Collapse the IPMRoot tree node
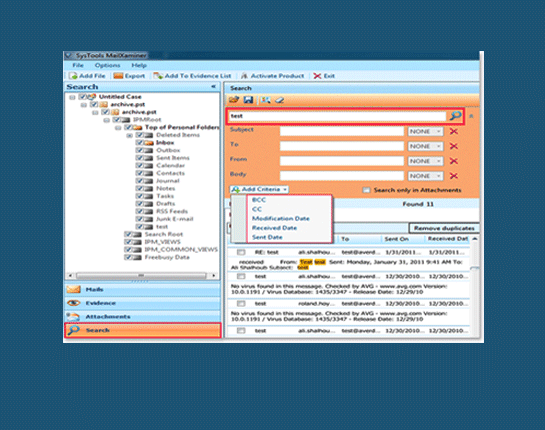 coord(107,120)
